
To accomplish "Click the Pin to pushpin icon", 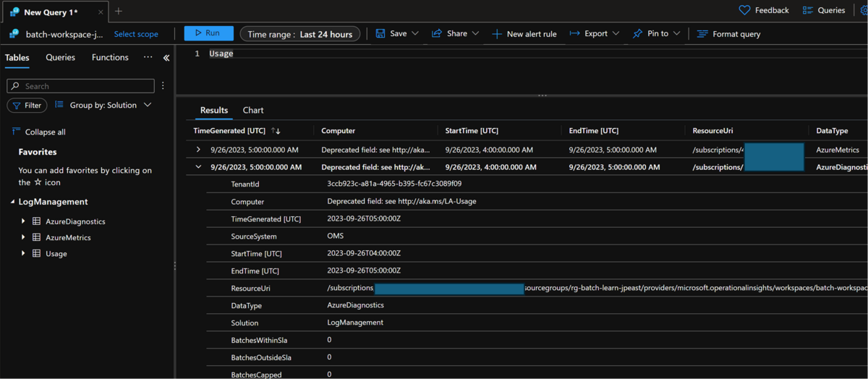I will click(x=637, y=33).
